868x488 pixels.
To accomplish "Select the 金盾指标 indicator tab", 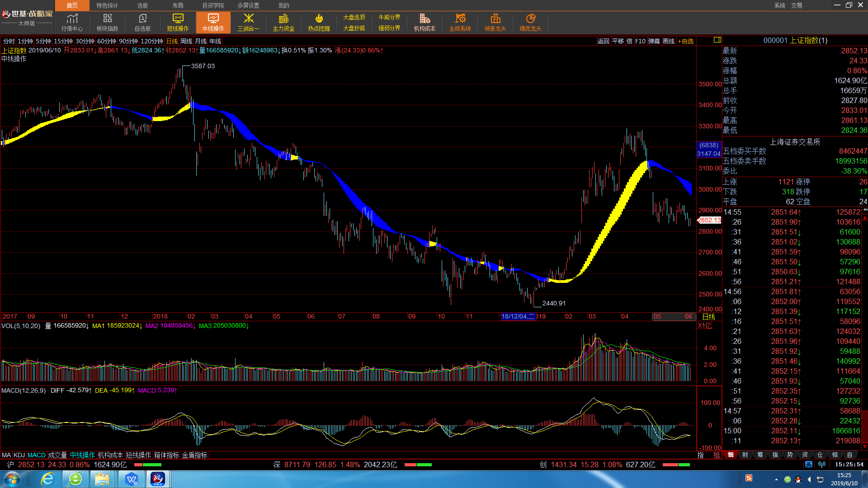I will [194, 455].
